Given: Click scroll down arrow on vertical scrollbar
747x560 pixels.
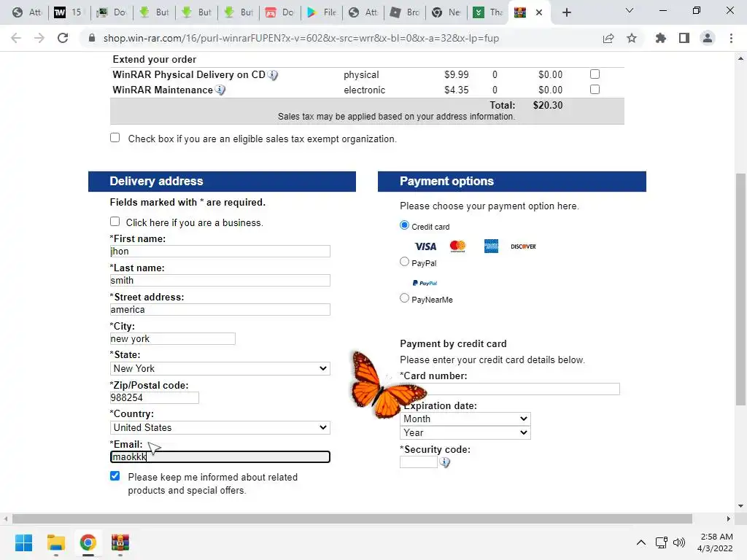Looking at the screenshot, I should tap(740, 506).
